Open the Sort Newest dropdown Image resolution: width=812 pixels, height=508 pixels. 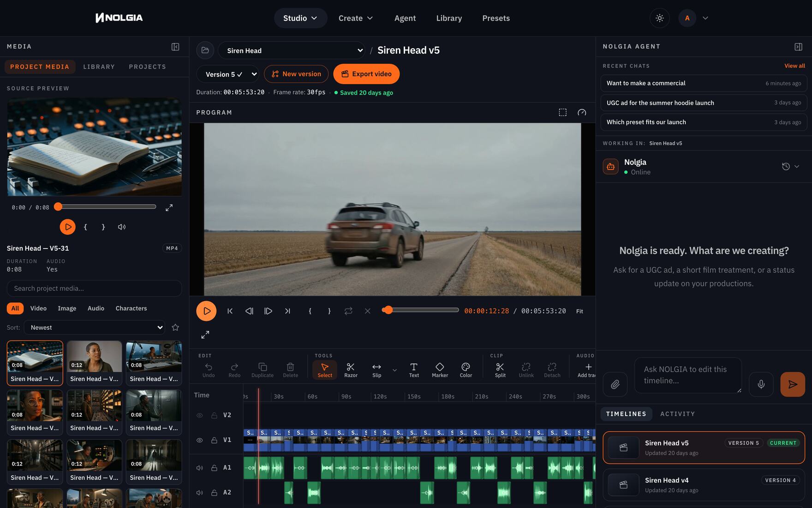[x=95, y=327]
